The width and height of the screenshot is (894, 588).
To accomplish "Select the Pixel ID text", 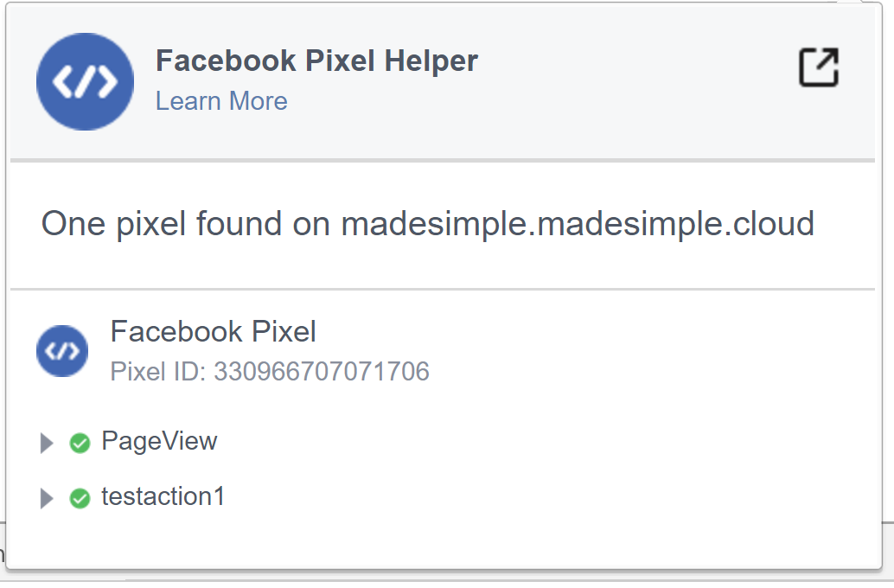I will [270, 372].
